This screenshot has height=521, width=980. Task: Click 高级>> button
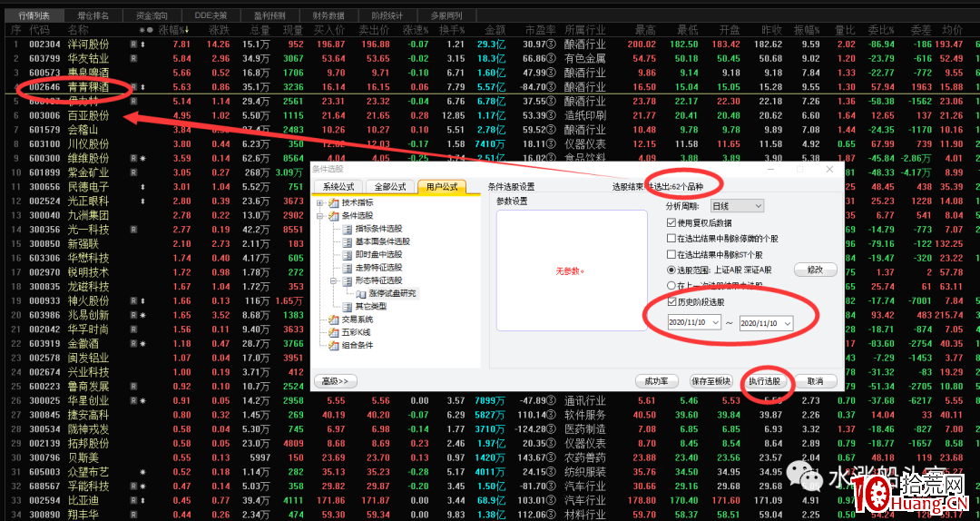click(335, 381)
